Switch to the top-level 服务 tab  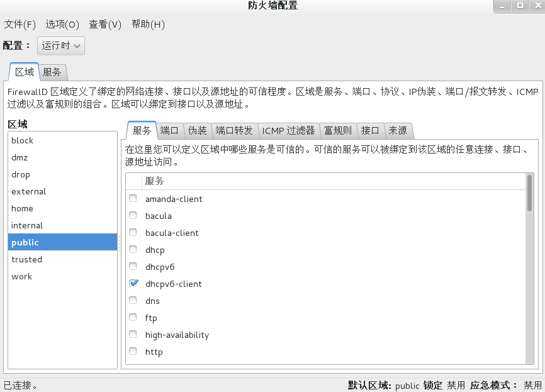[52, 72]
